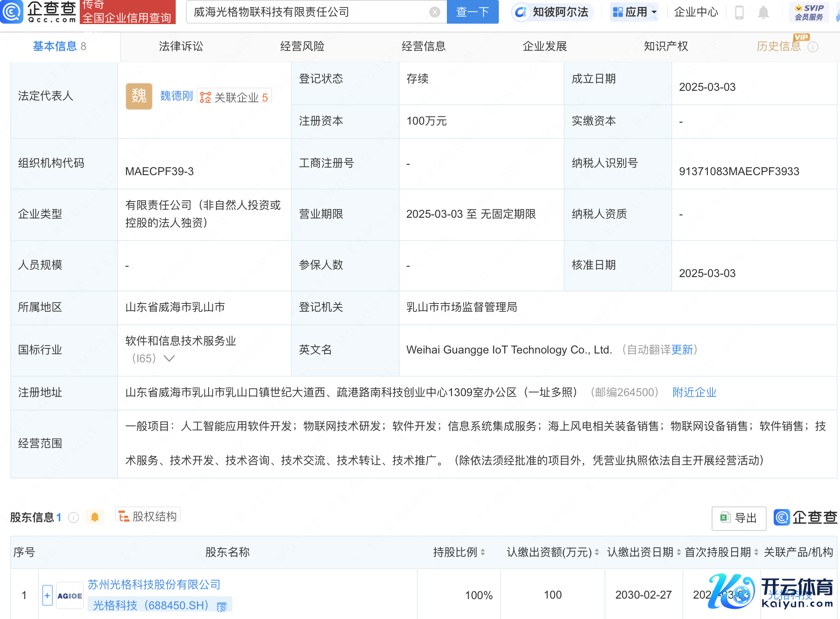Switch to the 知识产权 tab
This screenshot has height=619, width=840.
666,46
